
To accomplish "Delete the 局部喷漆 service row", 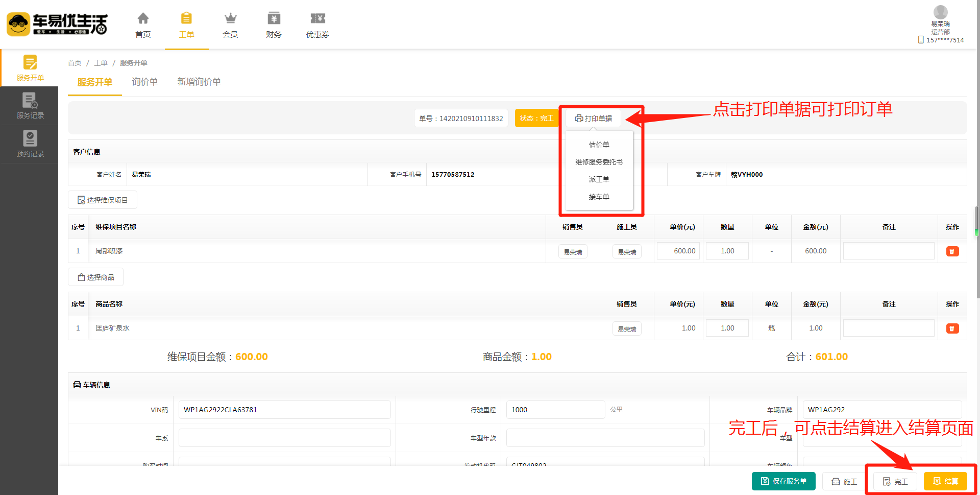I will click(952, 251).
